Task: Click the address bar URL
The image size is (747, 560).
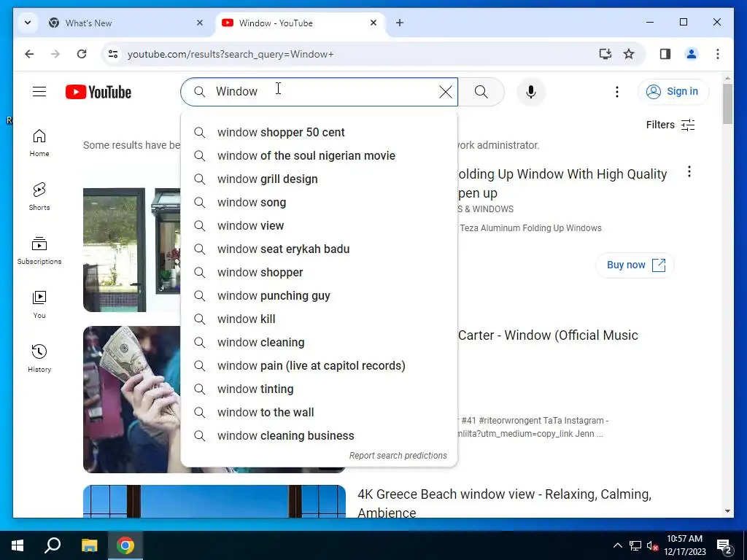Action: tap(231, 54)
